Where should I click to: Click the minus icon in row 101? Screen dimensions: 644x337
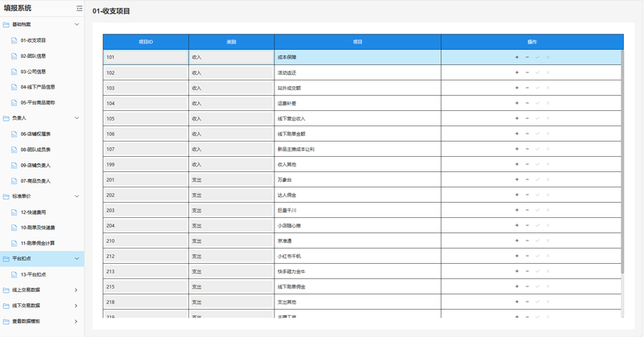(527, 57)
